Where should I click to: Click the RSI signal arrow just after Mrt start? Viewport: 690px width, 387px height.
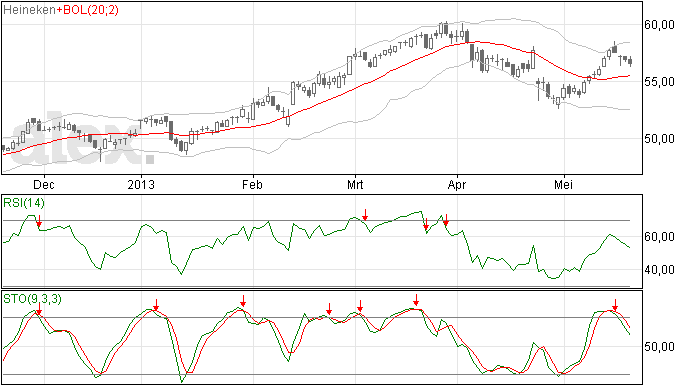coord(365,215)
